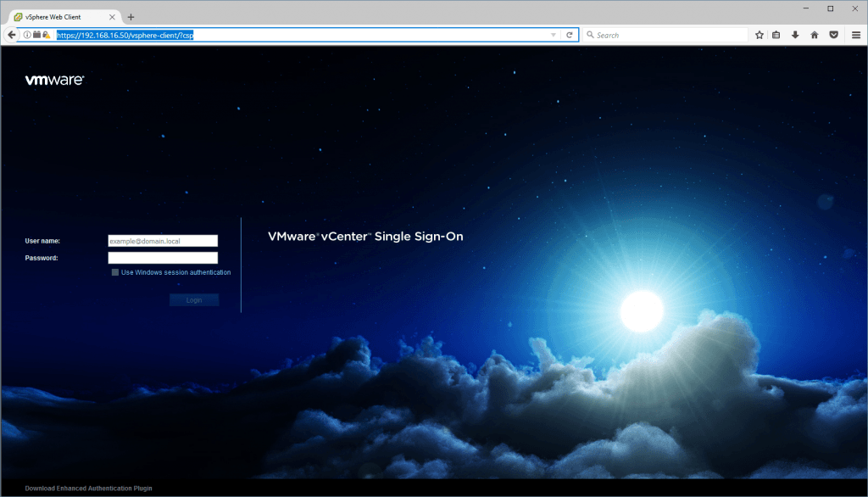
Task: Click the insecure connection padlock warning icon
Action: (47, 35)
